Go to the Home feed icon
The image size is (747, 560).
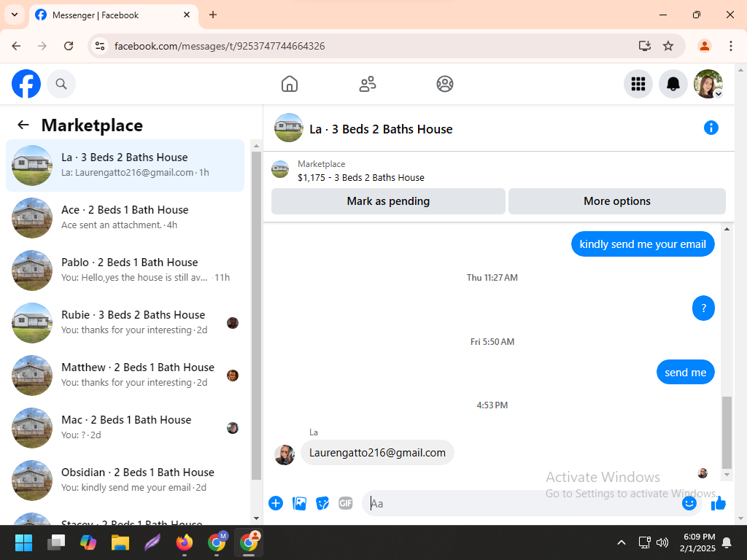point(289,84)
